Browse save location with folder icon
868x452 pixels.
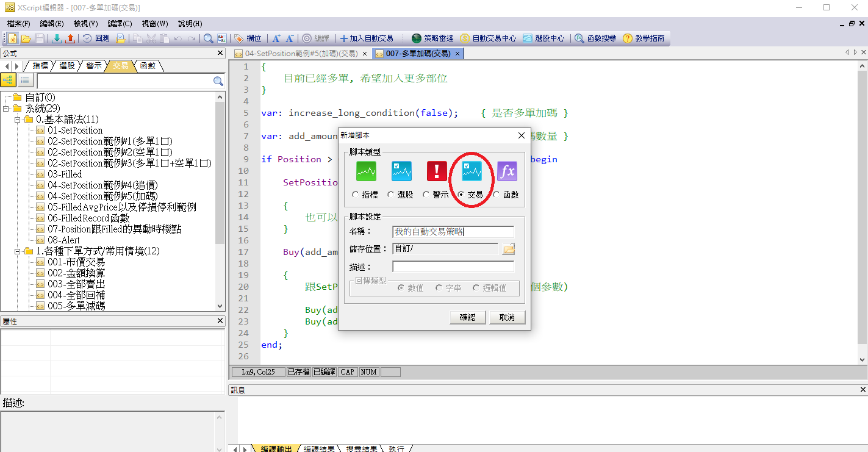[509, 249]
